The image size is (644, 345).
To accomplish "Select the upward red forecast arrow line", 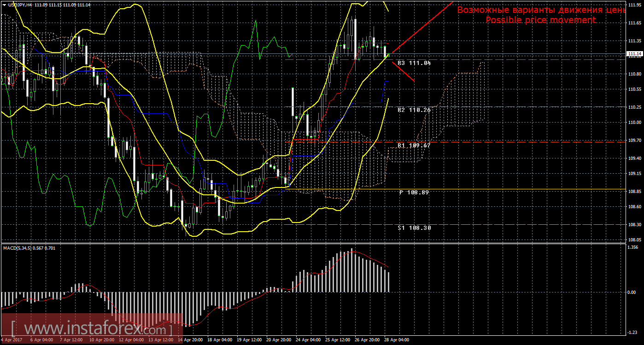I will (x=422, y=27).
